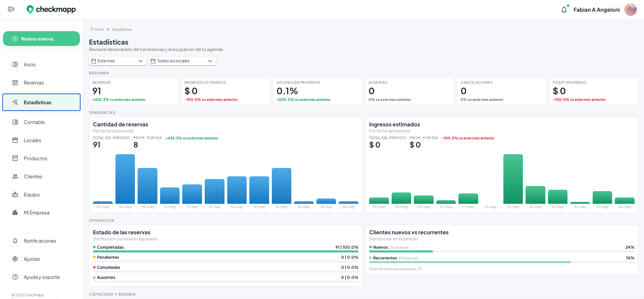Click the 09-may bar in Cantidad de reservas
Screen dimensions: 644x299
pos(147,186)
